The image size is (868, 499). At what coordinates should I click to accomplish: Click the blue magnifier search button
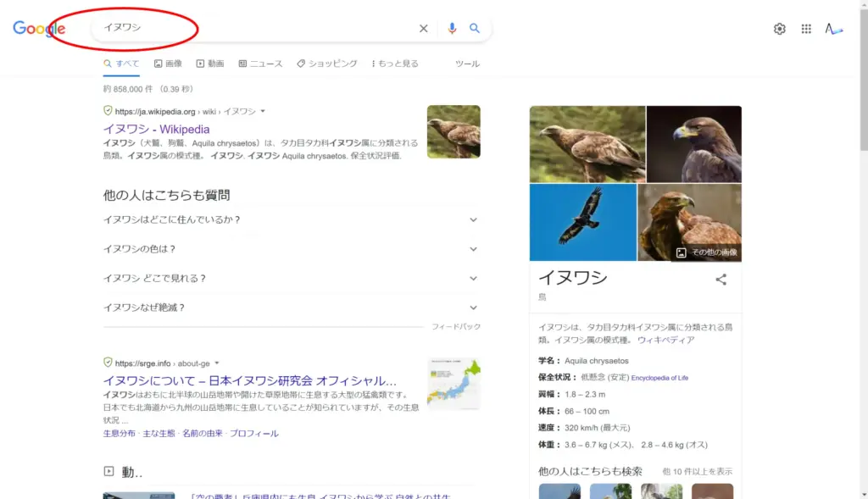tap(475, 28)
